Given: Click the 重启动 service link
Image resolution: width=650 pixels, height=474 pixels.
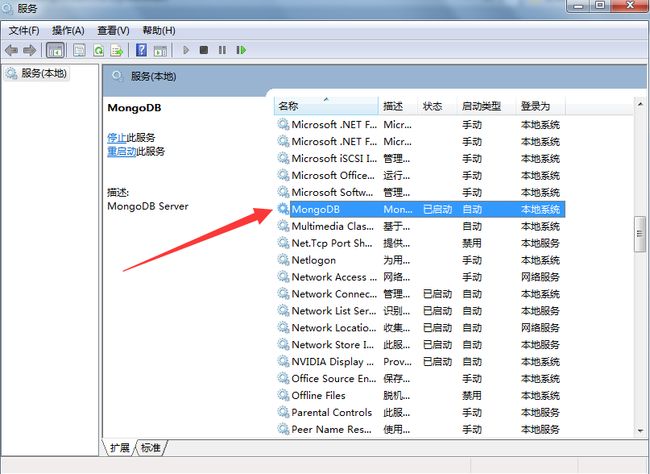Looking at the screenshot, I should [121, 151].
